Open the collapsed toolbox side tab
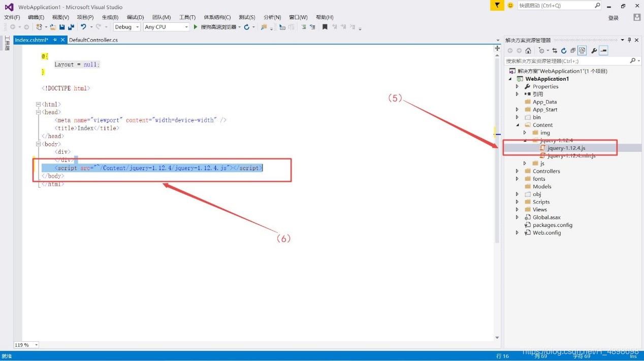Image resolution: width=644 pixels, height=361 pixels. [7, 43]
